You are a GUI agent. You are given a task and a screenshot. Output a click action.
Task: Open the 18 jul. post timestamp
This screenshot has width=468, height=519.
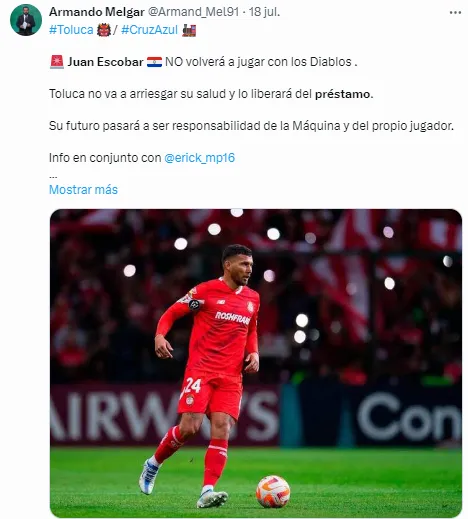264,12
